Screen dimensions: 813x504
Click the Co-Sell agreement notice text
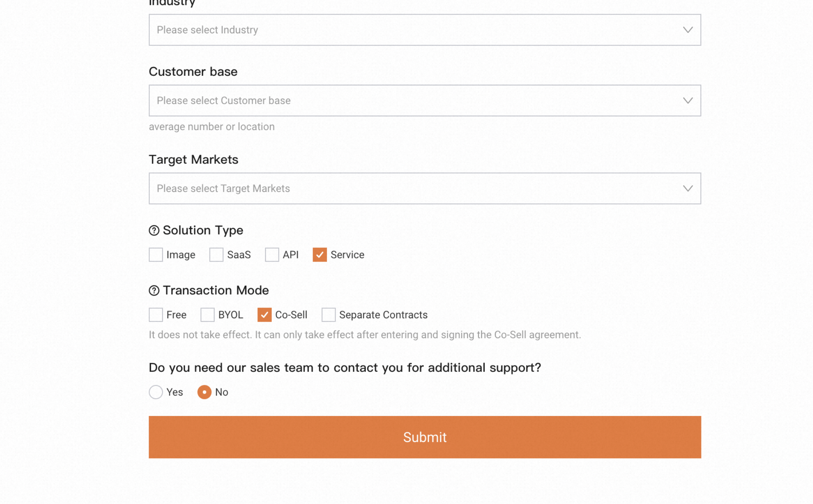coord(365,335)
